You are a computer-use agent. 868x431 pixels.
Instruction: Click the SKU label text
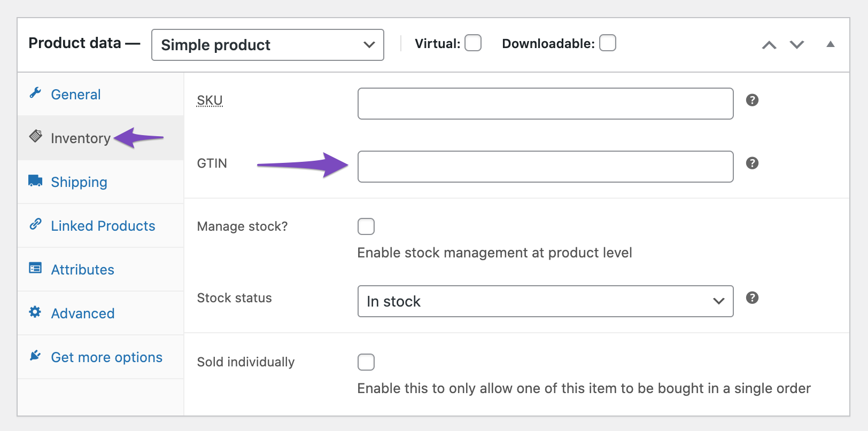coord(210,100)
